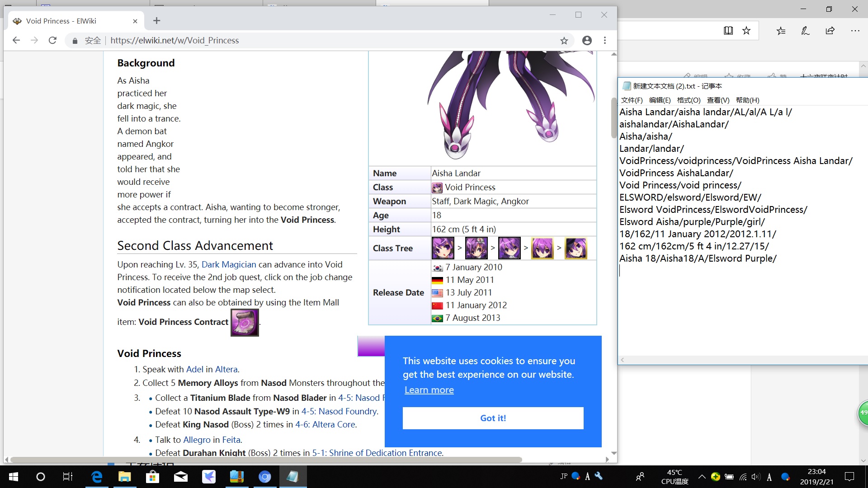The image size is (868, 488).
Task: Click Learn more cookie link
Action: (x=429, y=390)
